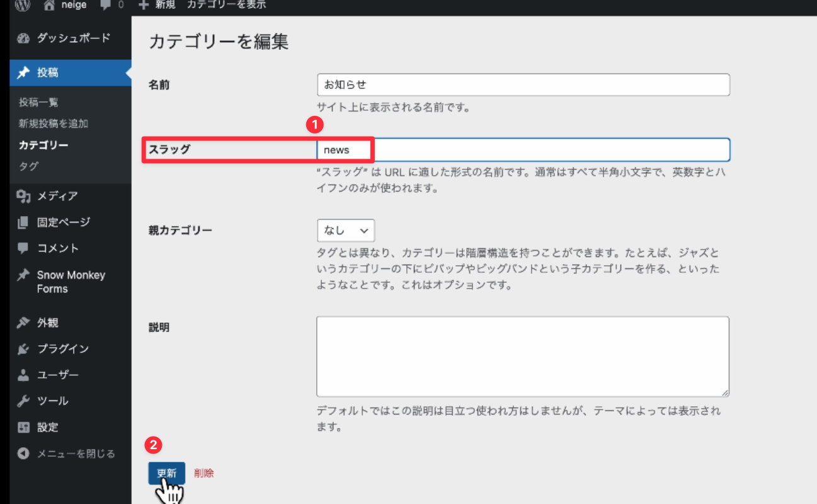The image size is (817, 504).
Task: Click the メディア media icon
Action: click(23, 196)
